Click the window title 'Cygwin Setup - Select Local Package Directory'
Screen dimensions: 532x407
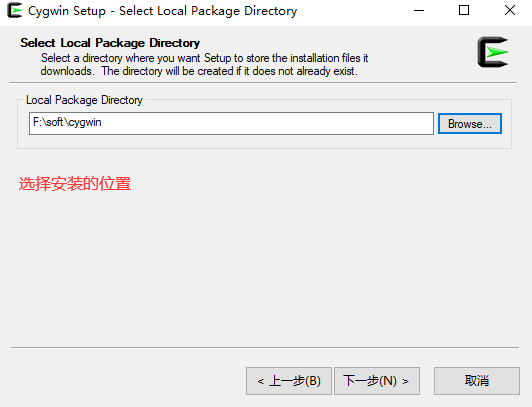point(163,11)
